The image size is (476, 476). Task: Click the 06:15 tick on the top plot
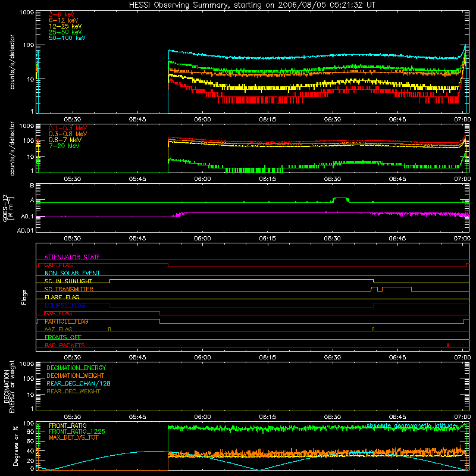(267, 120)
